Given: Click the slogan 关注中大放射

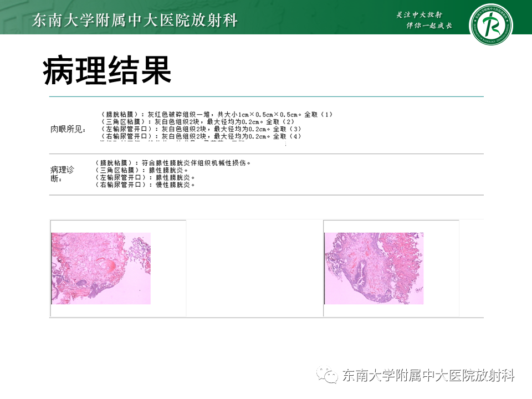Looking at the screenshot, I should [420, 14].
